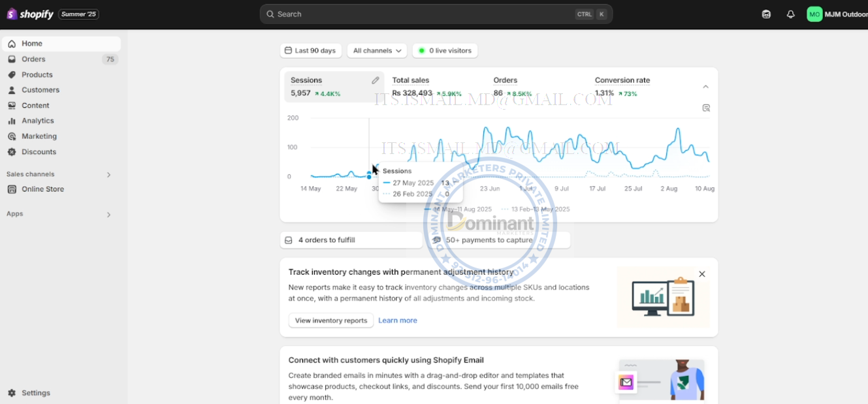868x404 pixels.
Task: Expand the Apps section arrow
Action: click(x=108, y=215)
